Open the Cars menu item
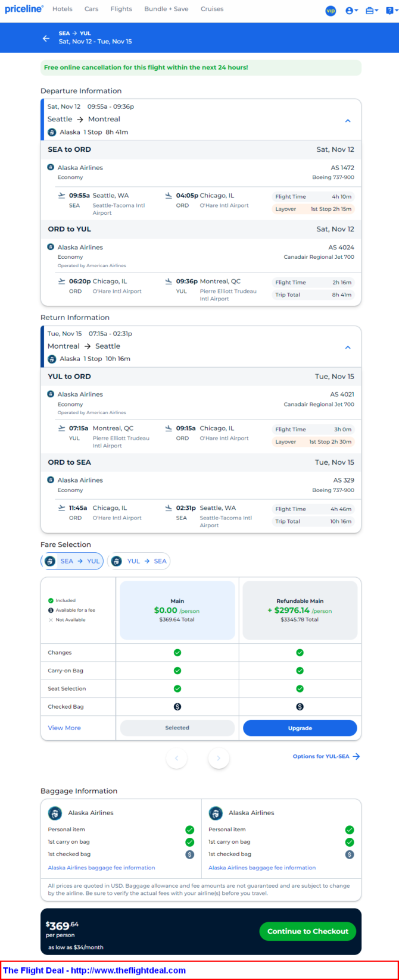399x980 pixels. click(x=91, y=9)
